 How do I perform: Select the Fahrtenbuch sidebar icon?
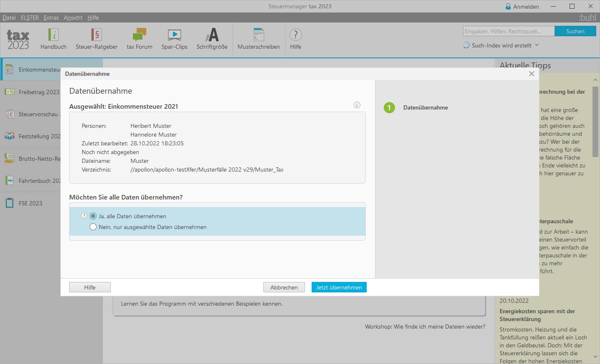point(9,181)
